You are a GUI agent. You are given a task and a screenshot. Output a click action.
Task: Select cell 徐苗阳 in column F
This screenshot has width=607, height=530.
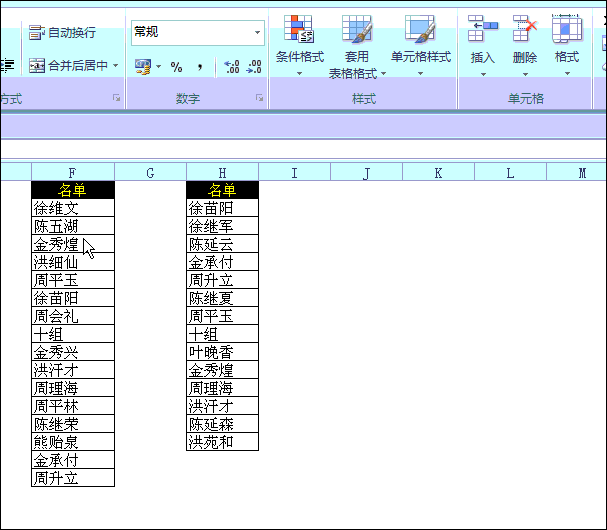pyautogui.click(x=73, y=298)
